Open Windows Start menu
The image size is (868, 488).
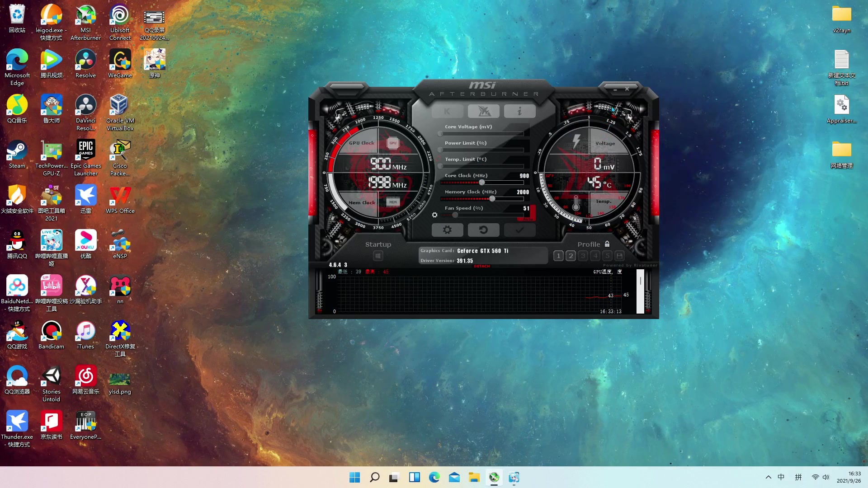355,477
